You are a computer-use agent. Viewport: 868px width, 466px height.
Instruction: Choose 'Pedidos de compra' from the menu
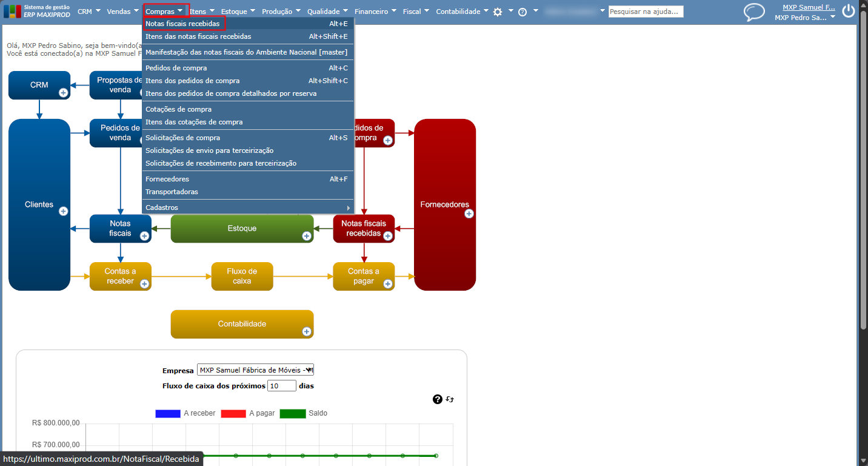(x=248, y=68)
